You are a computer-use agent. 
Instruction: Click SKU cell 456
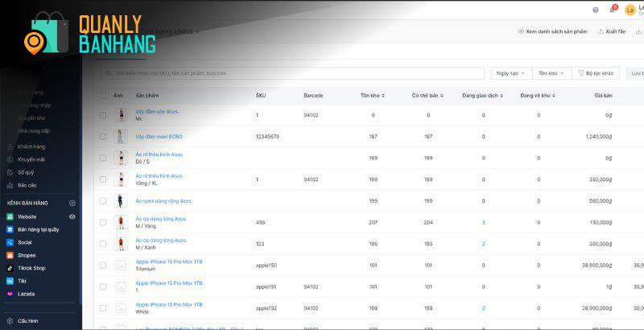pyautogui.click(x=260, y=222)
